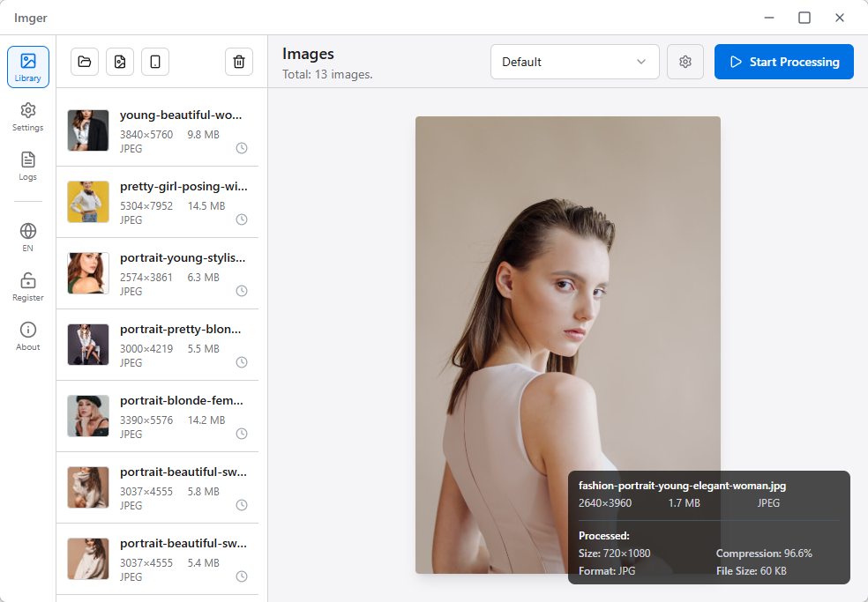This screenshot has height=602, width=868.
Task: Click the Start Processing button
Action: click(x=783, y=62)
